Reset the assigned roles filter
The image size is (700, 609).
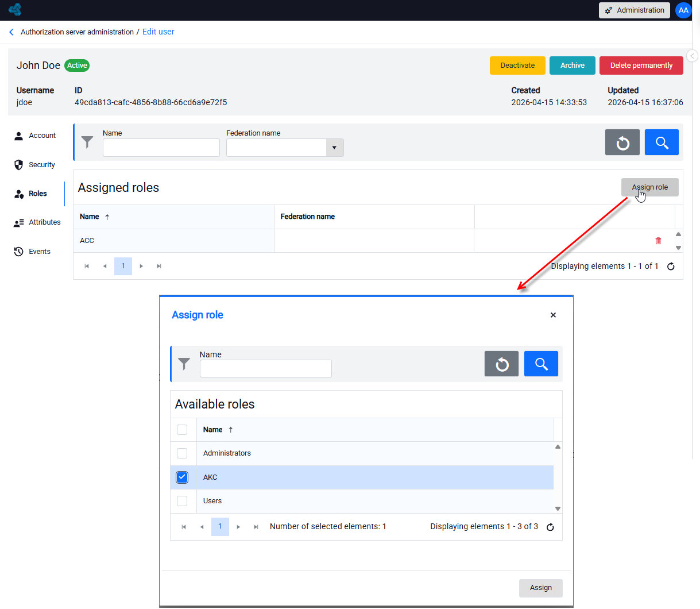[622, 142]
